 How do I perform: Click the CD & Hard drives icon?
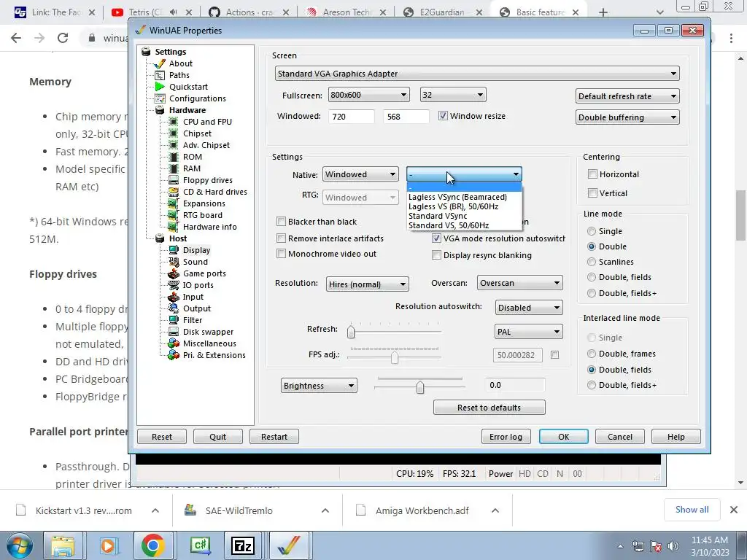click(x=174, y=192)
